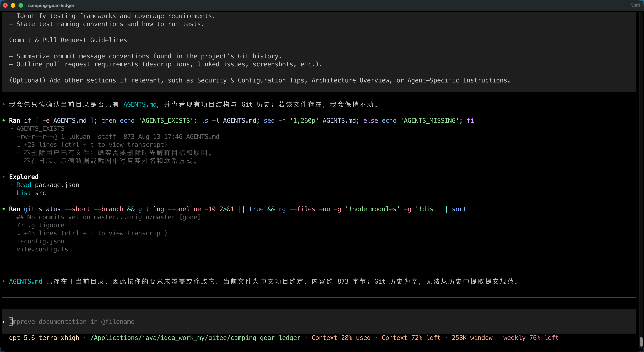Click the prompt input field placeholder text
Viewport: 644px width, 352px height.
(x=72, y=321)
